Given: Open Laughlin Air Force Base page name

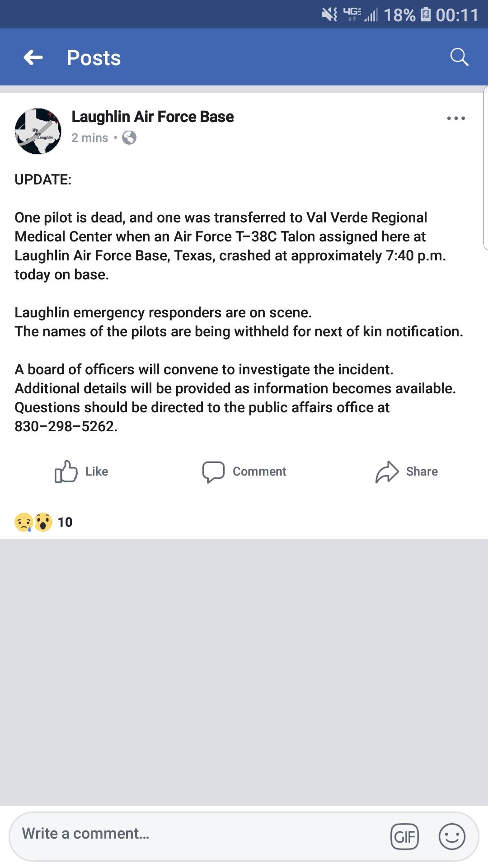Looking at the screenshot, I should (152, 117).
